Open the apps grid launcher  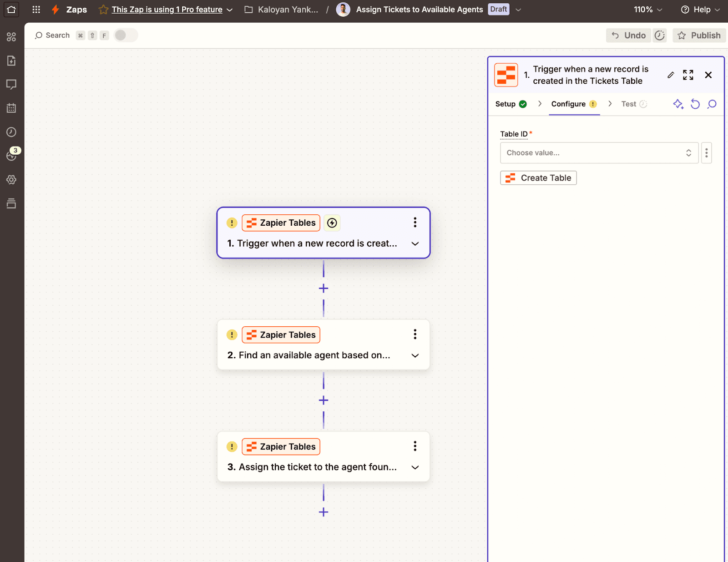pyautogui.click(x=36, y=9)
